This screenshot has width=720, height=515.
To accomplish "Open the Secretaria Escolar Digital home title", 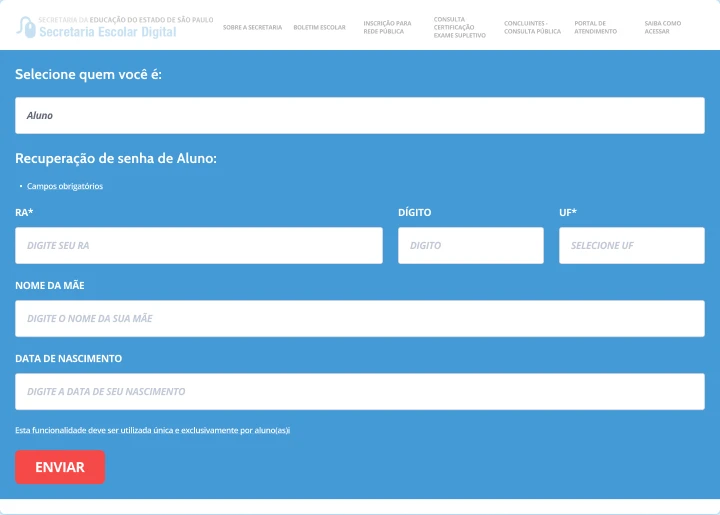I will 107,32.
